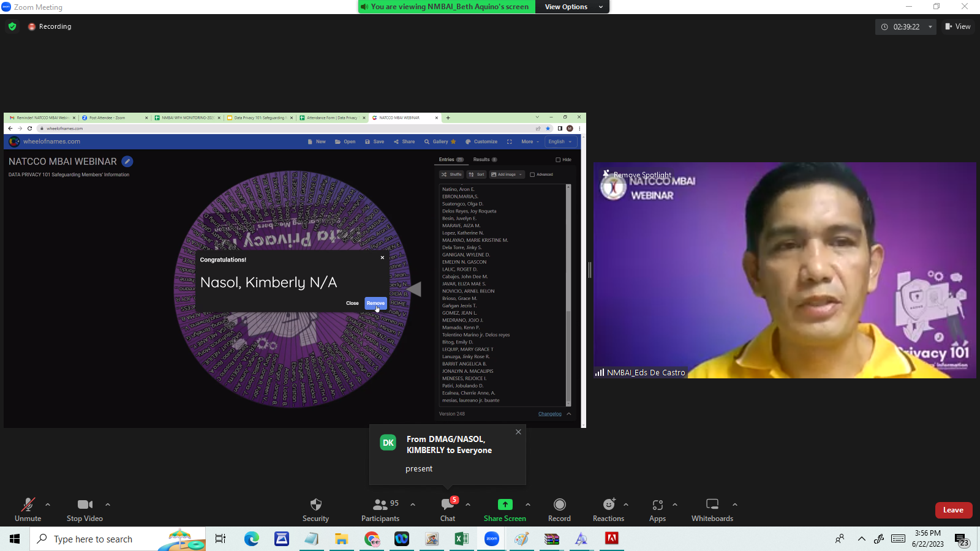Switch to the Entries tab

tap(451, 160)
